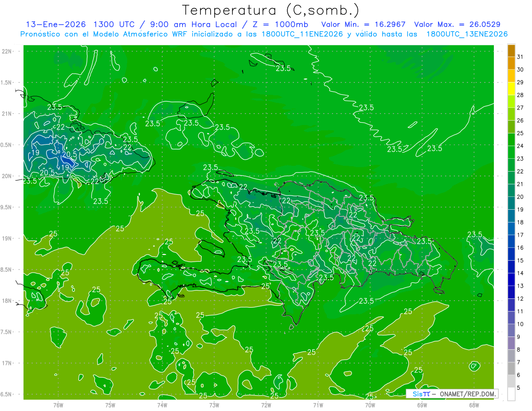Click the "22N" latitude axis label

(x=7, y=51)
